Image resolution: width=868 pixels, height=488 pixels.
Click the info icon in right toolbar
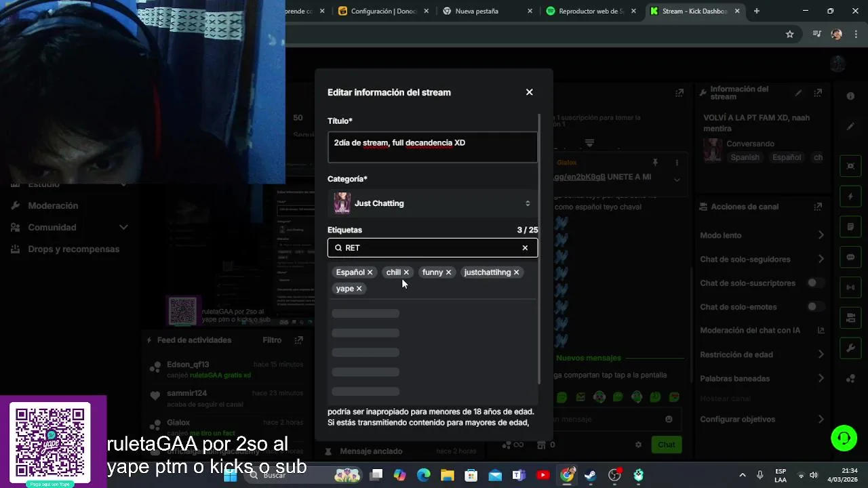click(x=850, y=96)
